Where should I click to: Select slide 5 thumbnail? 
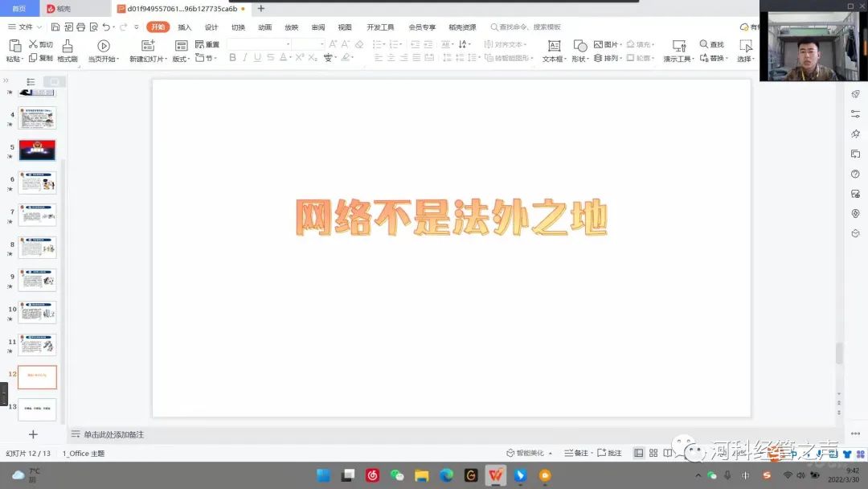[x=37, y=150]
